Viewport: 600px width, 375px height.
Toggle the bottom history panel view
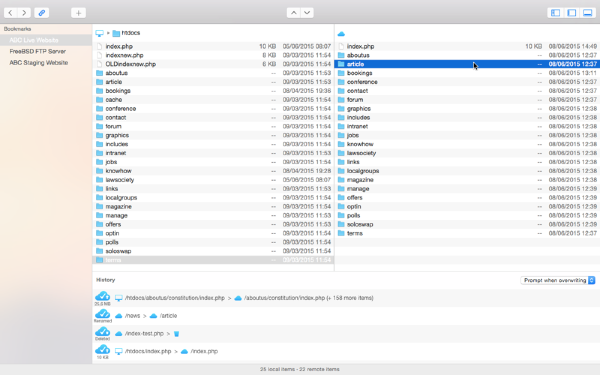coord(588,13)
